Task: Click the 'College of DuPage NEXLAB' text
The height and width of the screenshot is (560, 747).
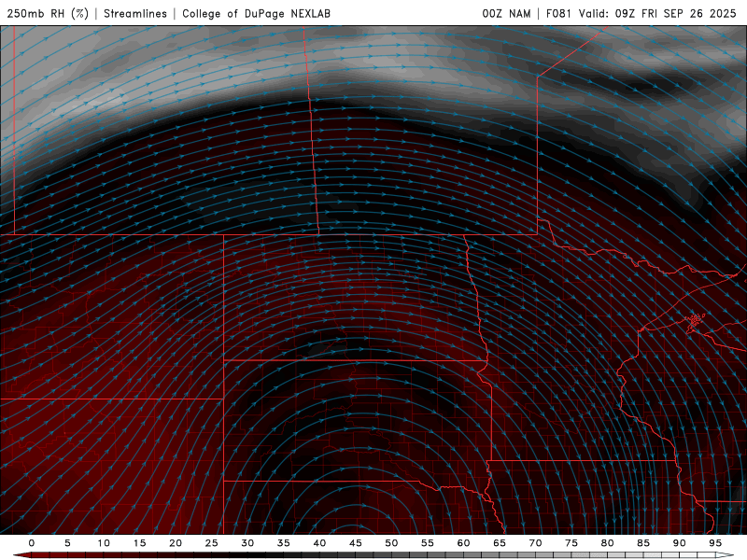Action: pyautogui.click(x=256, y=13)
